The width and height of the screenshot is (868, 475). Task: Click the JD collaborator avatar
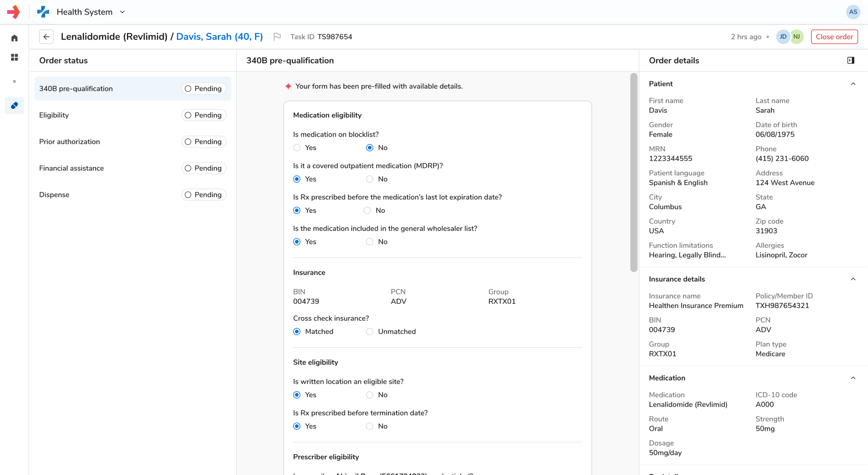point(783,36)
